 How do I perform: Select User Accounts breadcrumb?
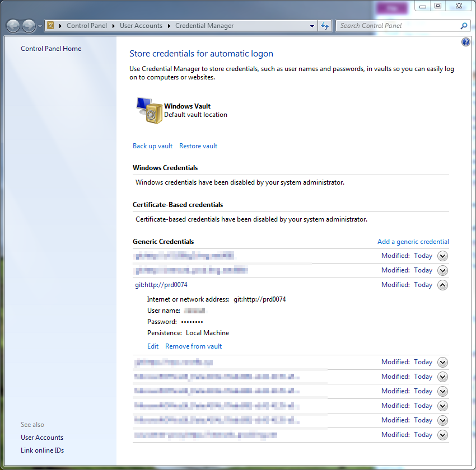(141, 26)
